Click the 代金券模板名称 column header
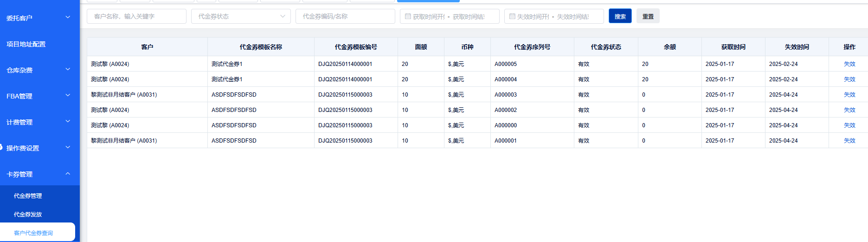 [x=261, y=47]
